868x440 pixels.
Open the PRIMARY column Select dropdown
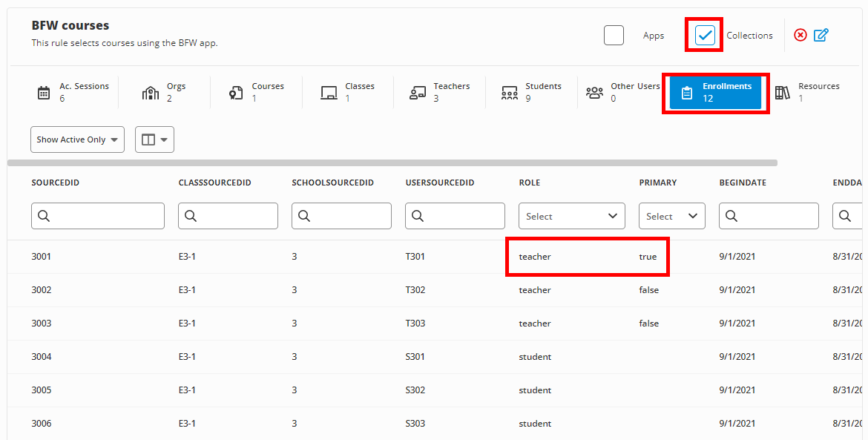coord(671,215)
